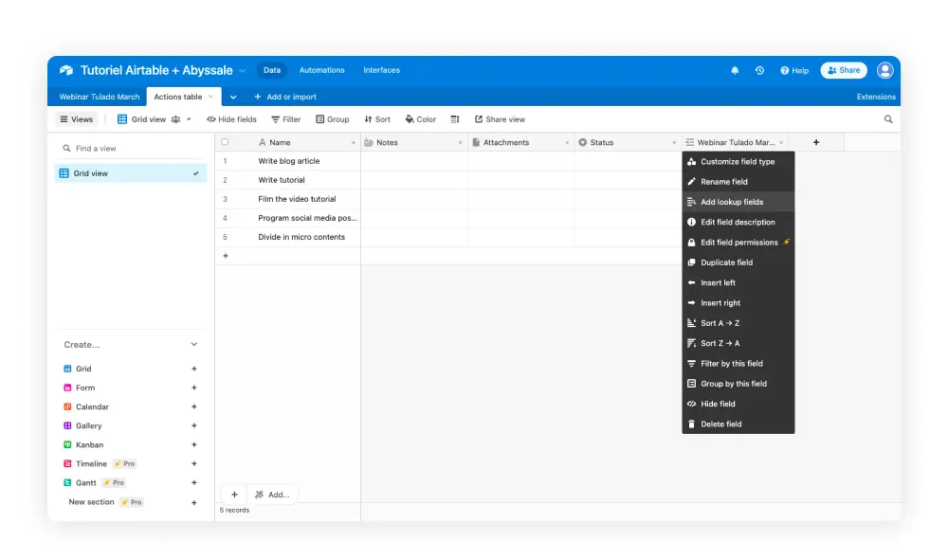948x560 pixels.
Task: Switch to the Automations tab
Action: [321, 70]
